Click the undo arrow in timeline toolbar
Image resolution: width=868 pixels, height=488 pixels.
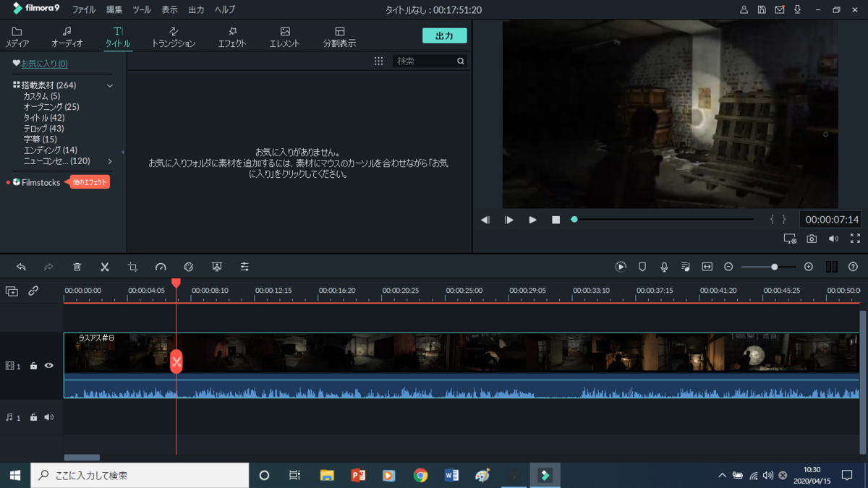(21, 267)
